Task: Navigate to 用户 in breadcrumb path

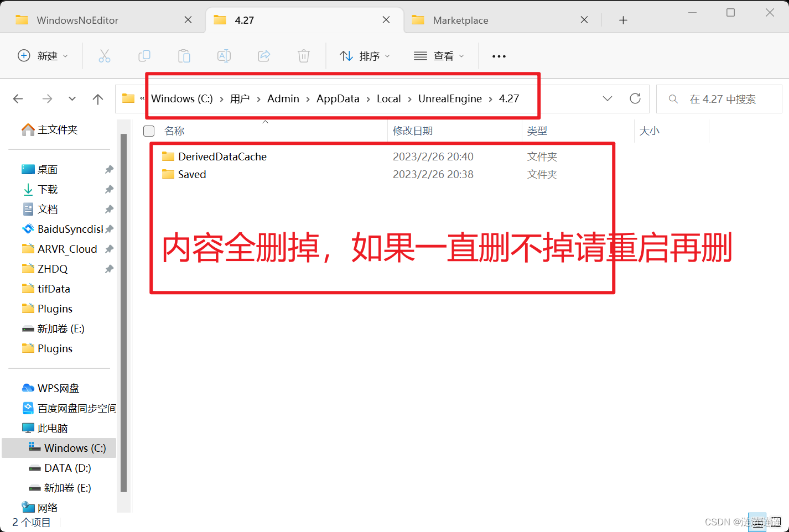Action: [240, 98]
